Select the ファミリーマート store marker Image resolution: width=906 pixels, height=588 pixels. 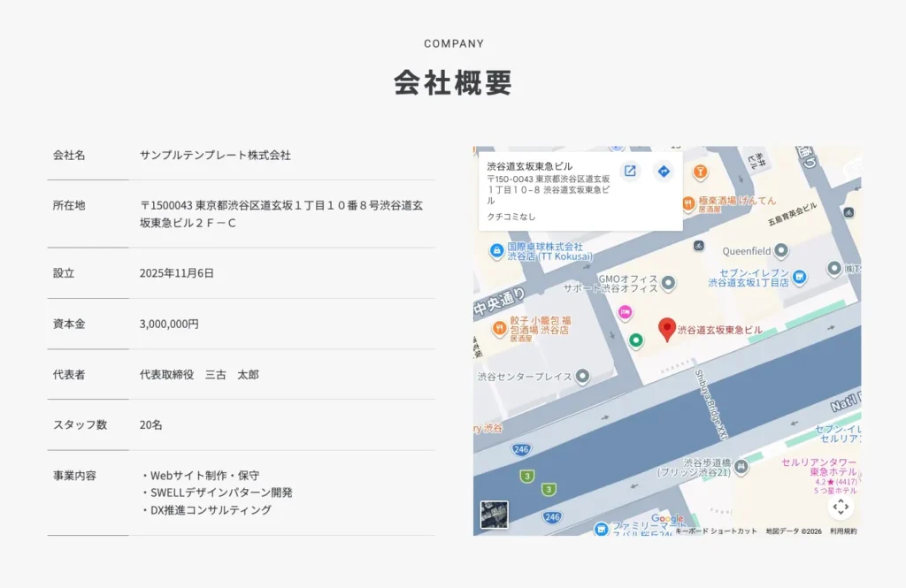coord(601,529)
